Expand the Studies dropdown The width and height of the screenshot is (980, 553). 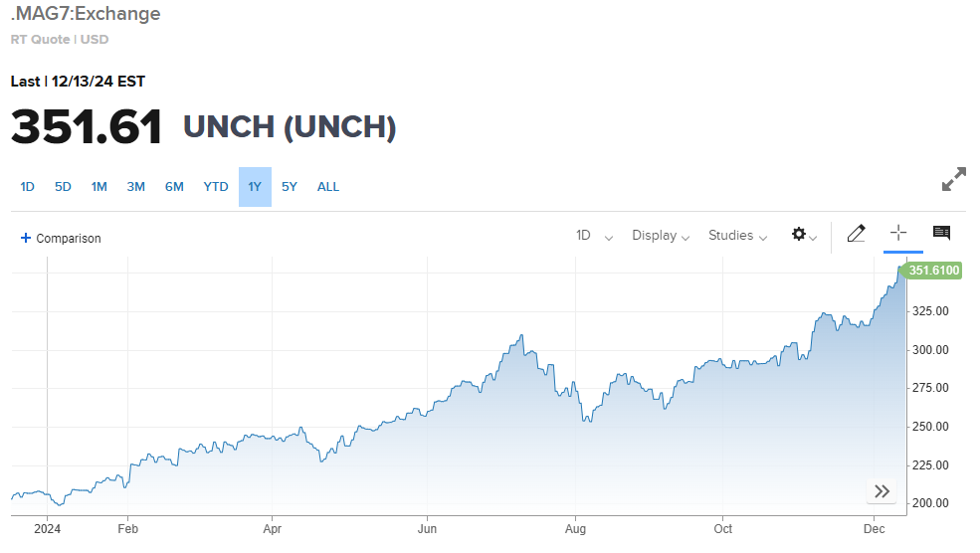tap(737, 236)
